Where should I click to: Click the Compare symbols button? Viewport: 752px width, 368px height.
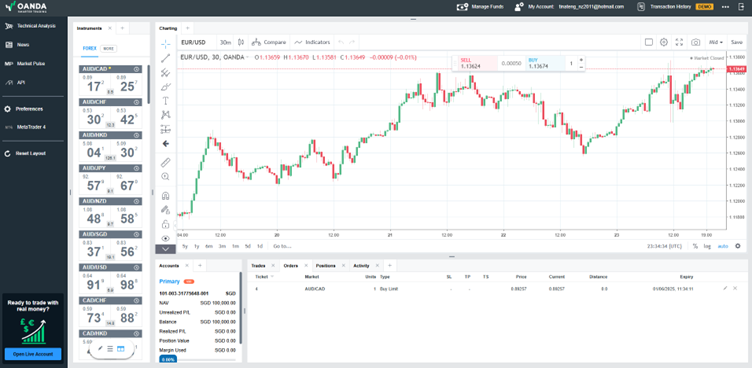click(x=269, y=42)
